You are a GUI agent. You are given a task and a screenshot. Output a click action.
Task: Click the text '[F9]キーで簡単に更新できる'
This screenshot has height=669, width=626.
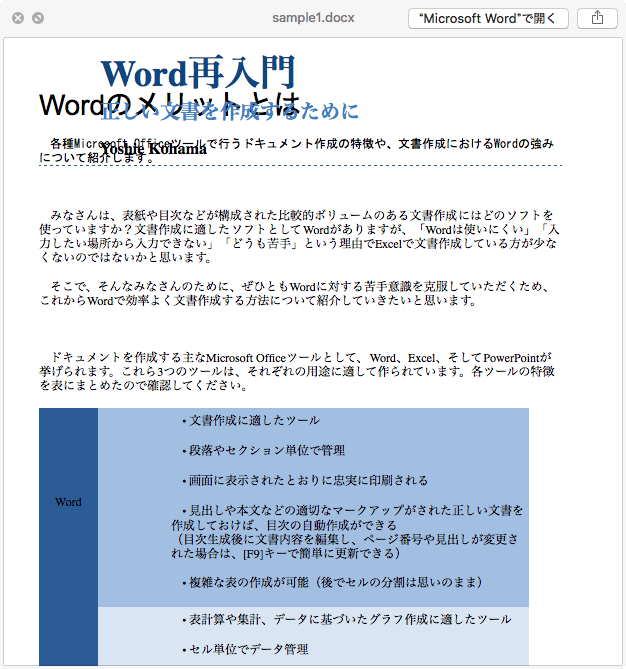pyautogui.click(x=319, y=553)
